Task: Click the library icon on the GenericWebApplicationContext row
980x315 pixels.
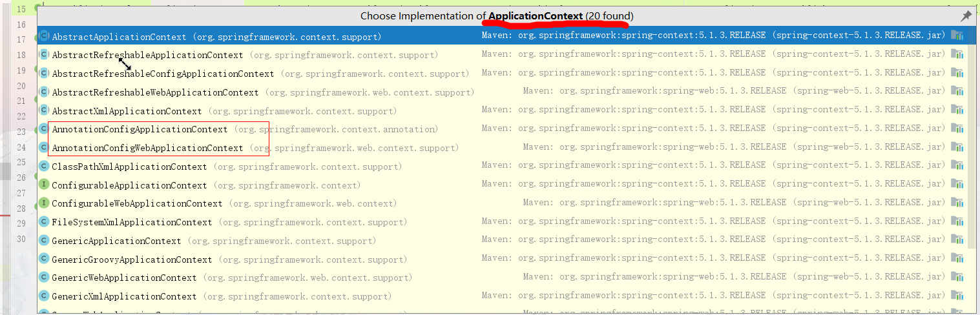Action: pyautogui.click(x=957, y=278)
